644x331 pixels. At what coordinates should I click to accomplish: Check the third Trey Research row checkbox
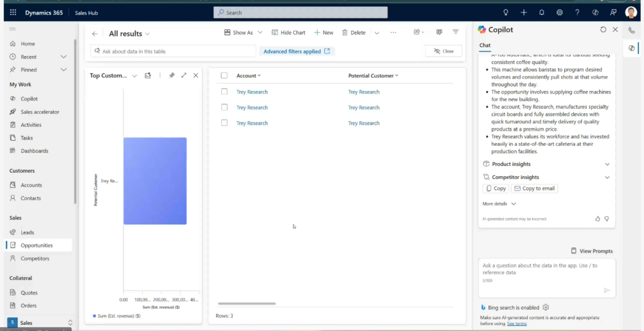click(225, 122)
